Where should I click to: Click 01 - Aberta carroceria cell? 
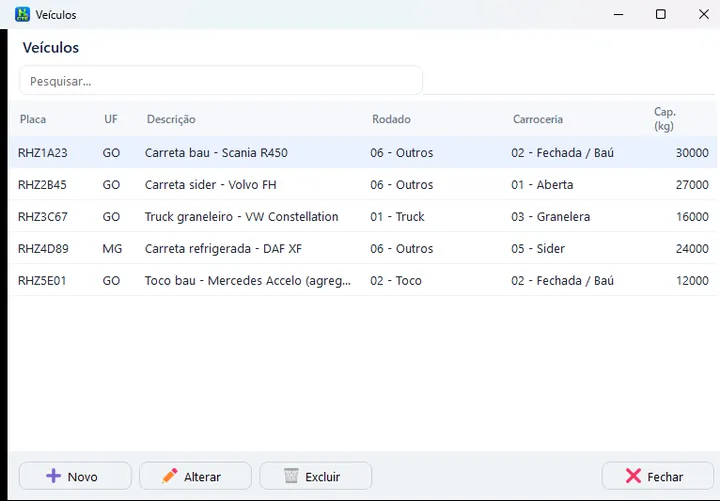click(x=542, y=185)
